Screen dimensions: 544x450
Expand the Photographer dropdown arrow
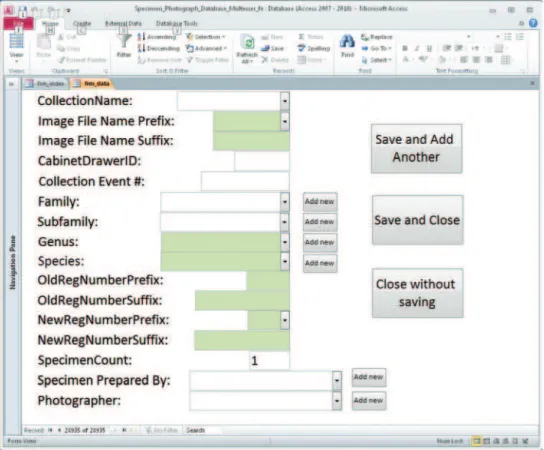point(337,401)
